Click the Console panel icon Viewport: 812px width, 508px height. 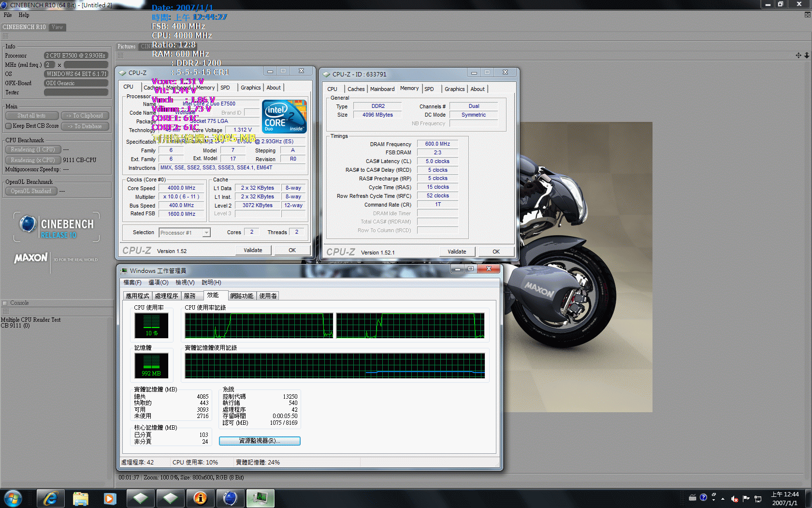coord(5,303)
